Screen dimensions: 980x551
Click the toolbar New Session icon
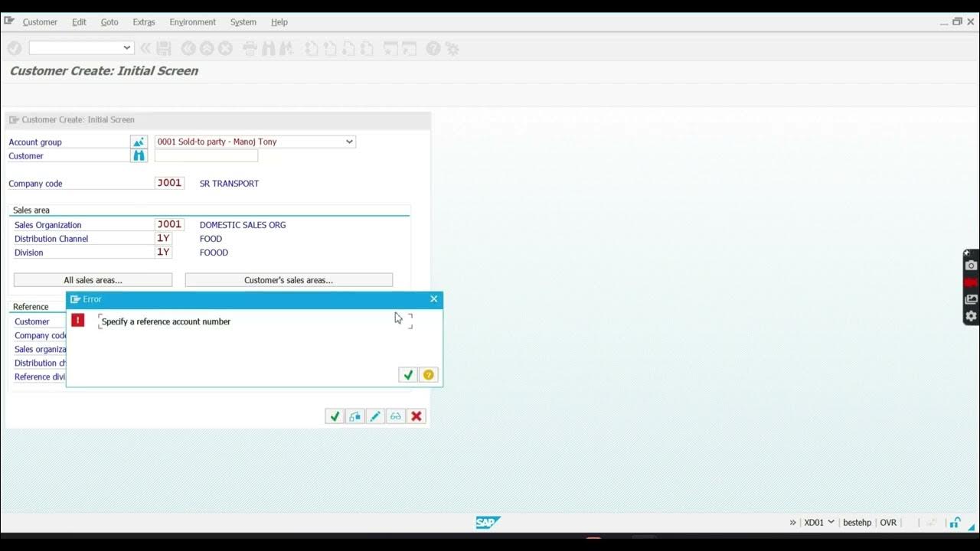pos(390,48)
